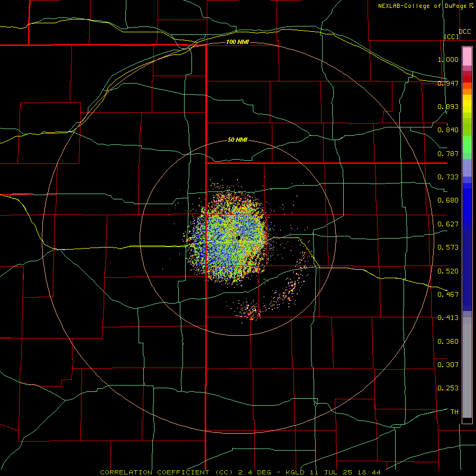Click the [CC] legend heading
The image size is (476, 476).
coord(452,36)
